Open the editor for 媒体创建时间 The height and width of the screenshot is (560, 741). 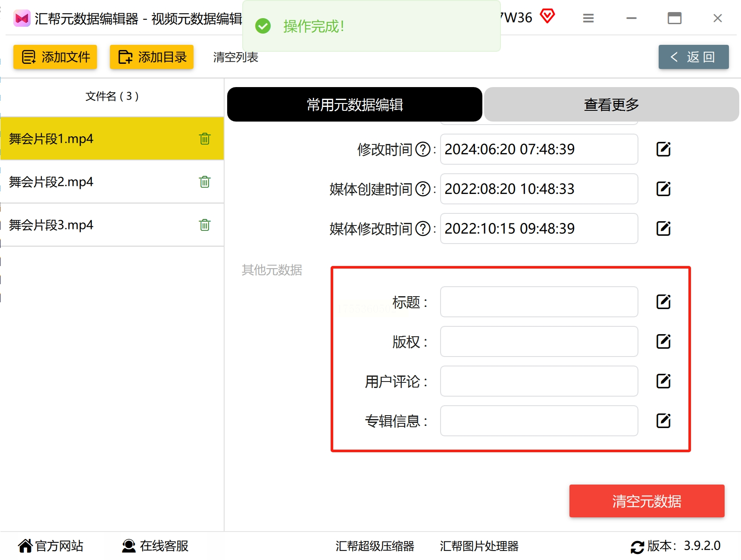663,189
